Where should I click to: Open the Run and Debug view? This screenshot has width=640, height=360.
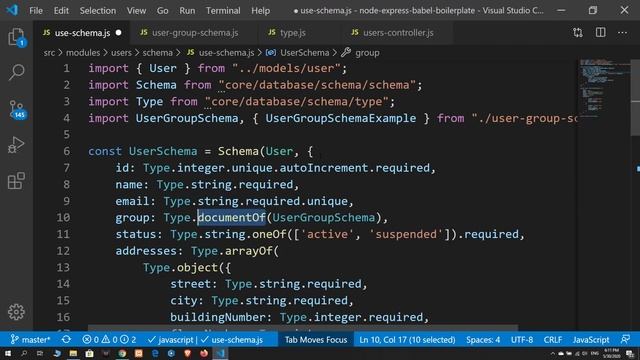(x=16, y=145)
